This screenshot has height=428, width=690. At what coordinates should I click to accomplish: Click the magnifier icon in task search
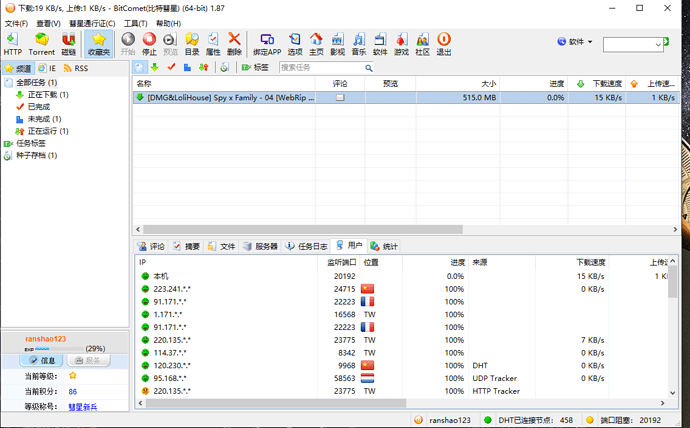[x=369, y=68]
